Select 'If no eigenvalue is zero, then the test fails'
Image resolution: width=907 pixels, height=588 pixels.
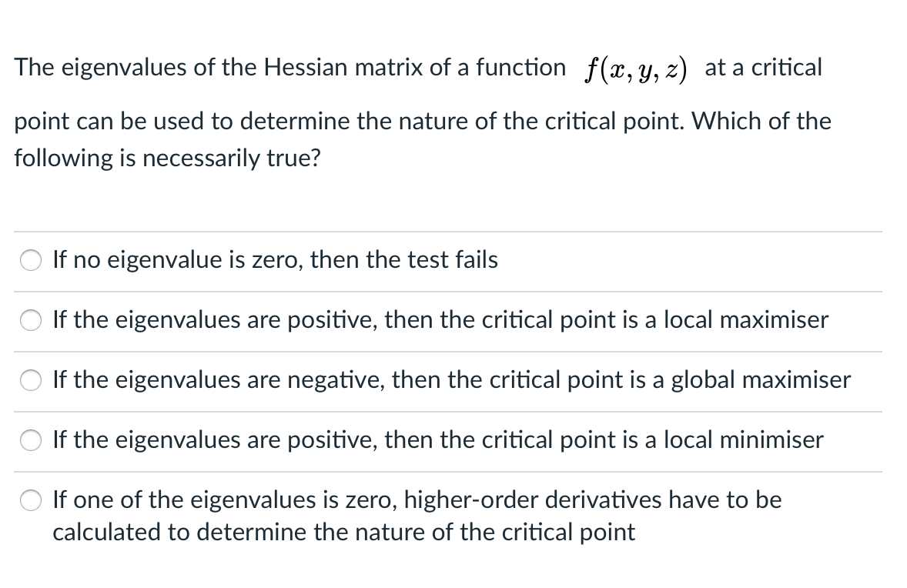pyautogui.click(x=275, y=259)
